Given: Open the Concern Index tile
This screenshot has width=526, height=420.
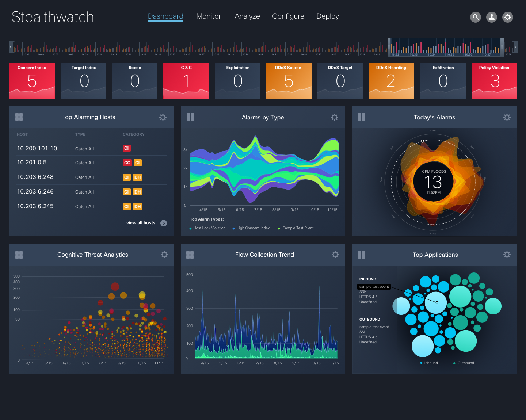Looking at the screenshot, I should click(32, 81).
